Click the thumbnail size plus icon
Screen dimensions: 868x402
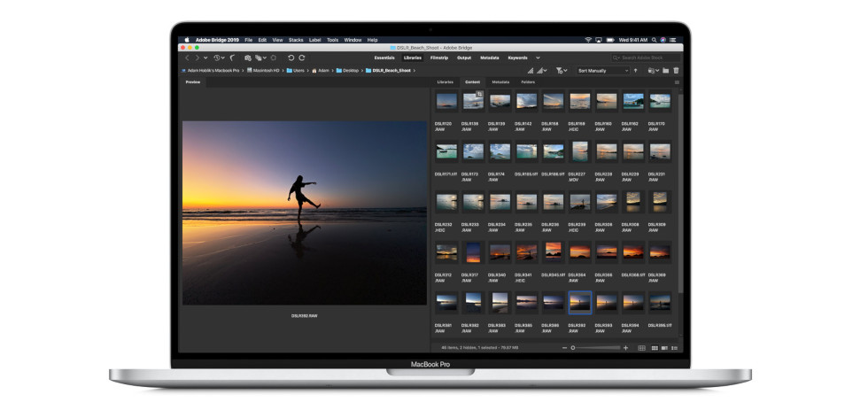point(625,348)
